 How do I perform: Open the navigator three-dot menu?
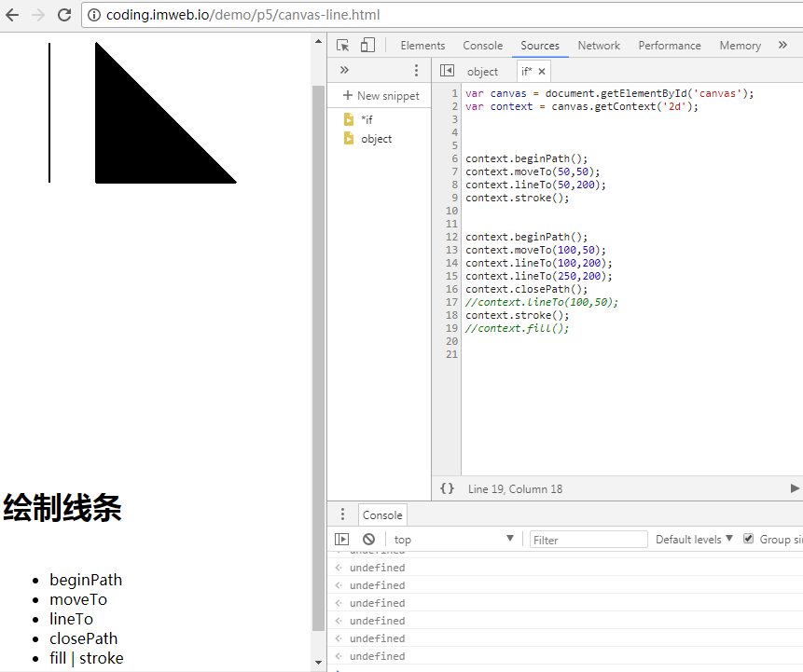pos(416,70)
